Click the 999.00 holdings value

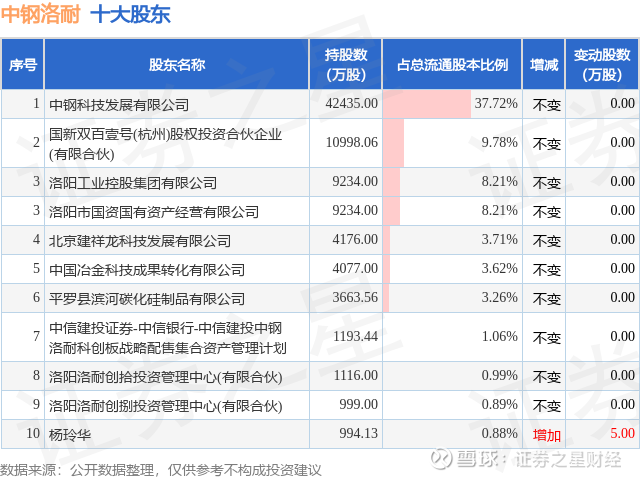click(358, 404)
